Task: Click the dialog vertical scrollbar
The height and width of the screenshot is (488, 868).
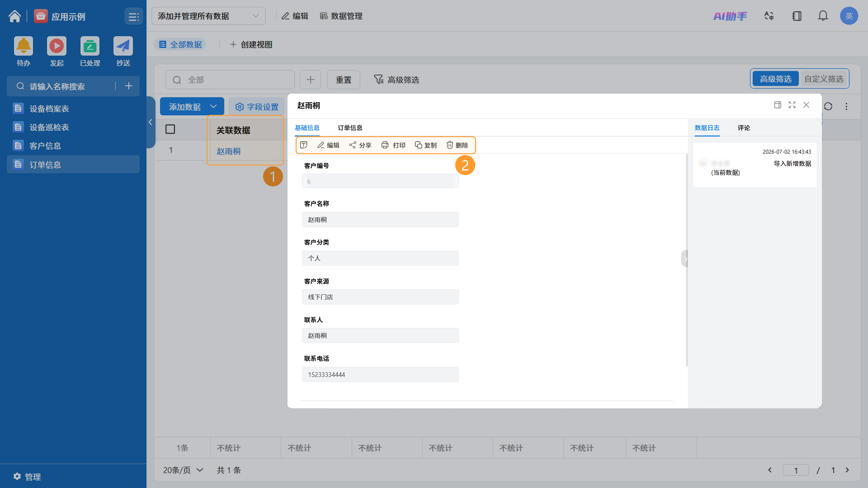Action: pos(687,260)
